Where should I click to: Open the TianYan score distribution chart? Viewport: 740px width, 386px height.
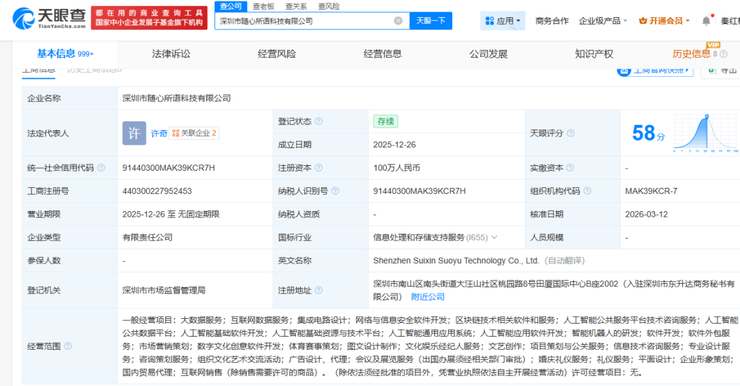pos(706,133)
